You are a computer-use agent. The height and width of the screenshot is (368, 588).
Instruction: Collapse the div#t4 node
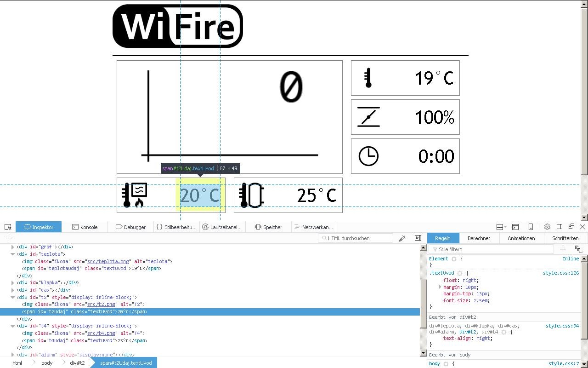13,326
